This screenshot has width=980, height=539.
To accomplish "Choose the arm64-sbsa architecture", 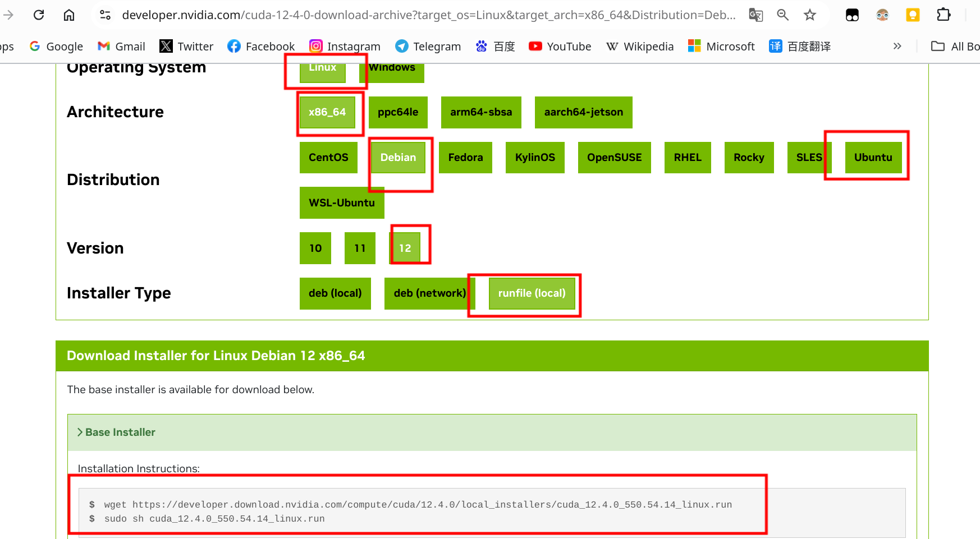I will (481, 112).
